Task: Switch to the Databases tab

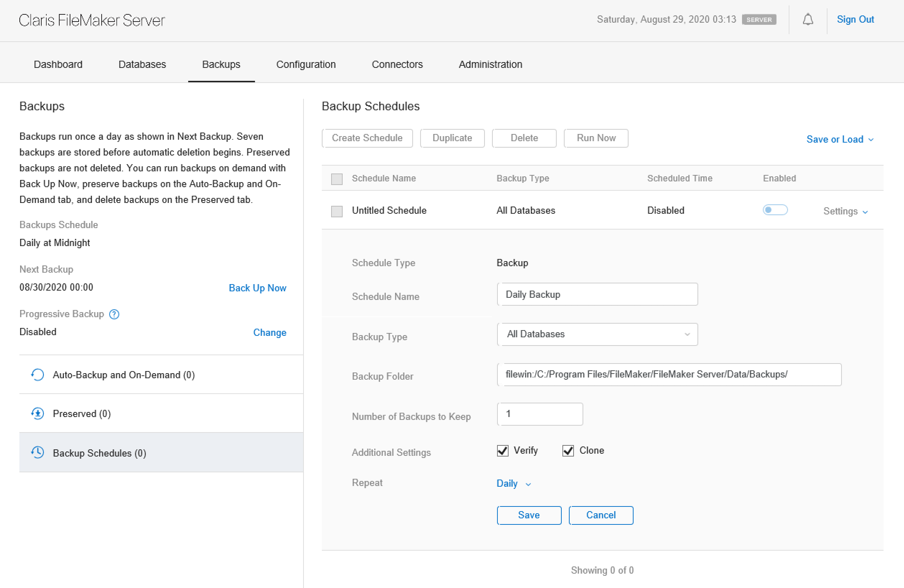Action: (142, 64)
